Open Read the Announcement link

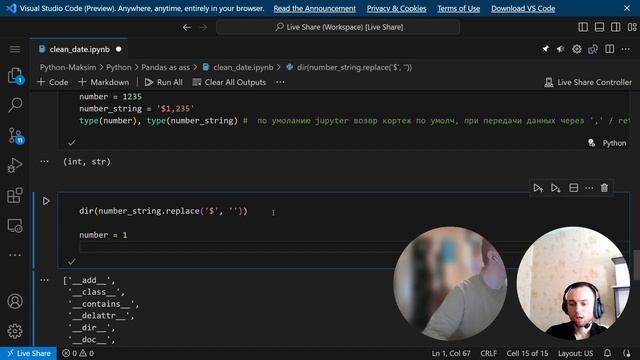pyautogui.click(x=314, y=9)
